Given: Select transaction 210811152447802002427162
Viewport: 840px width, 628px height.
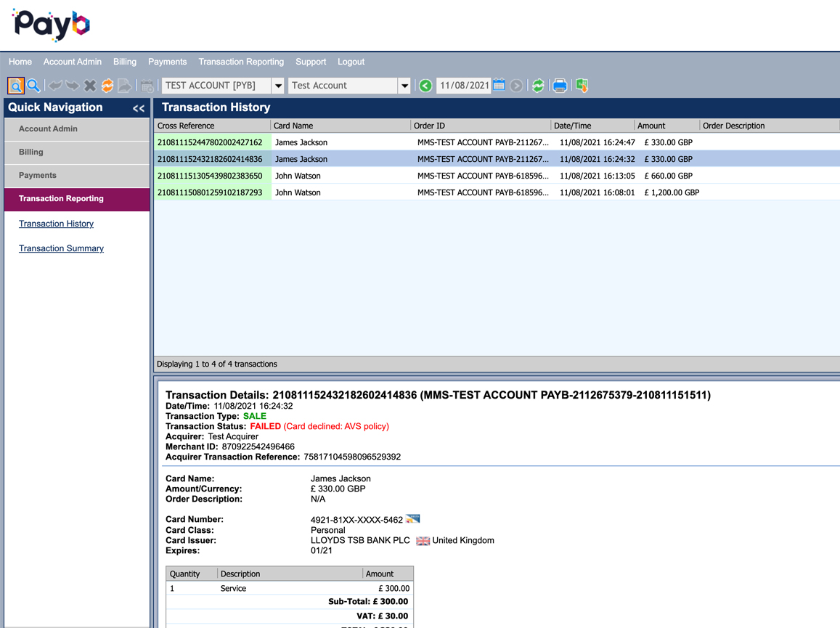Looking at the screenshot, I should pyautogui.click(x=497, y=142).
